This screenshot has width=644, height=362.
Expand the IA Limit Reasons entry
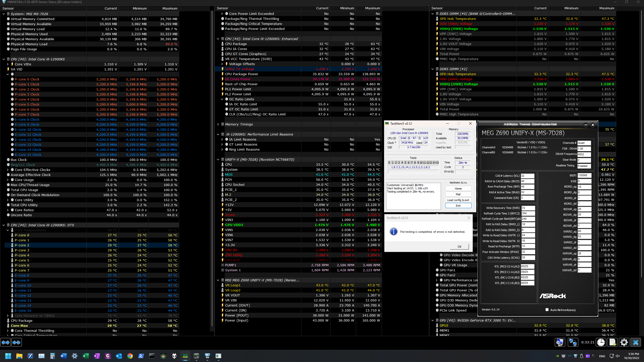(222, 140)
